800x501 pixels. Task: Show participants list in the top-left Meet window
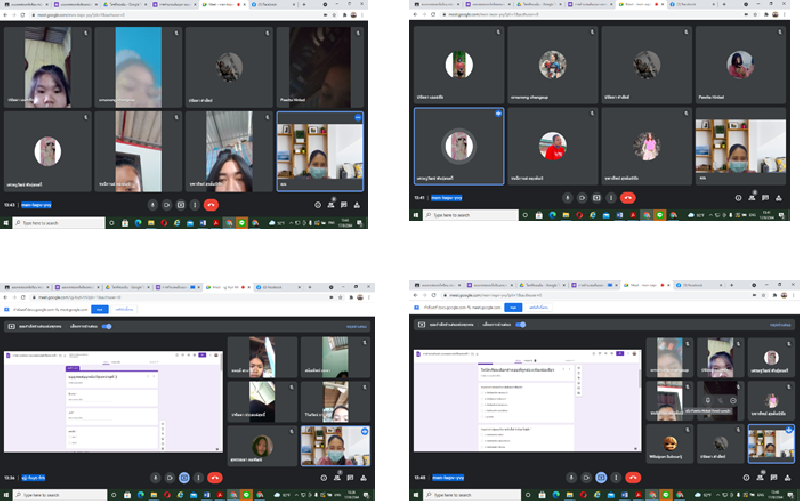pyautogui.click(x=330, y=204)
